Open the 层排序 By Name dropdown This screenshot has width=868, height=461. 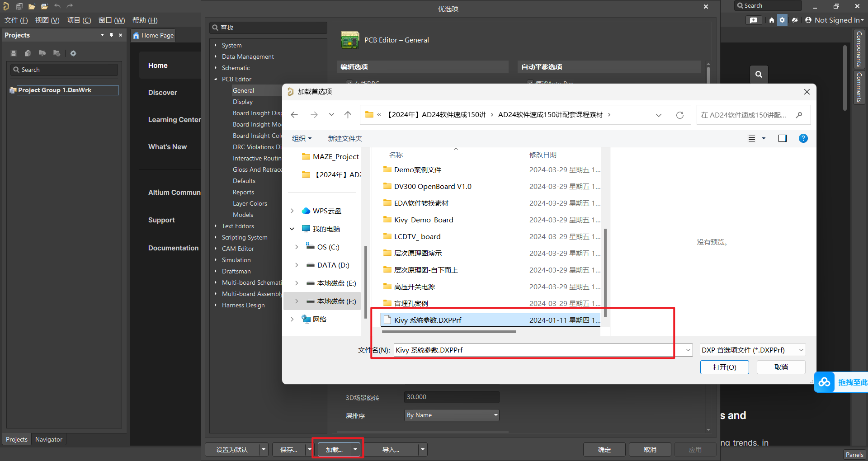452,415
